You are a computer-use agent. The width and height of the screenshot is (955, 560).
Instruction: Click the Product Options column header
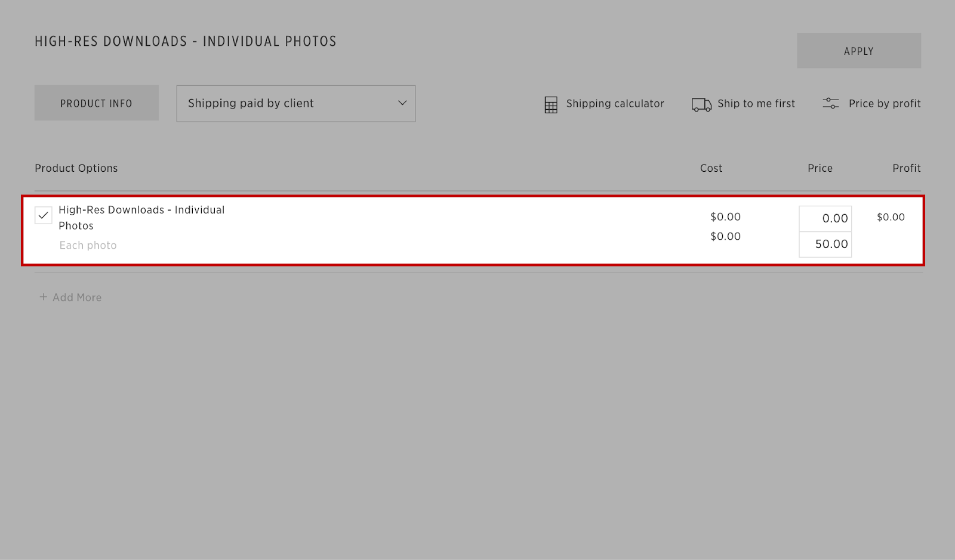click(76, 168)
